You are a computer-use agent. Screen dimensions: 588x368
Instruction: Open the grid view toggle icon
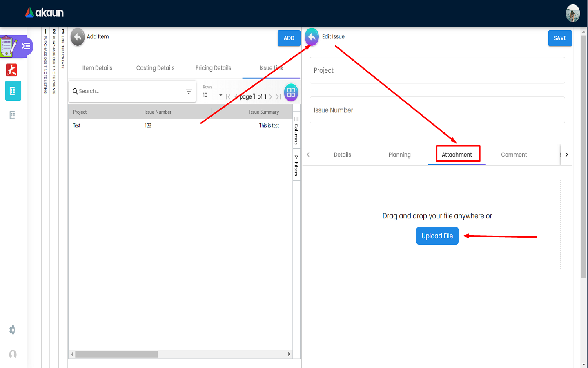[x=291, y=93]
